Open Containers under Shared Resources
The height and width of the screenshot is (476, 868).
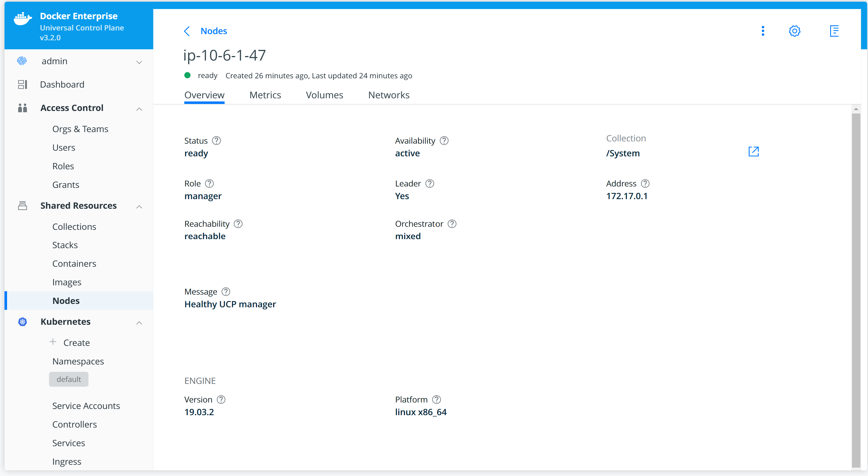[x=74, y=263]
